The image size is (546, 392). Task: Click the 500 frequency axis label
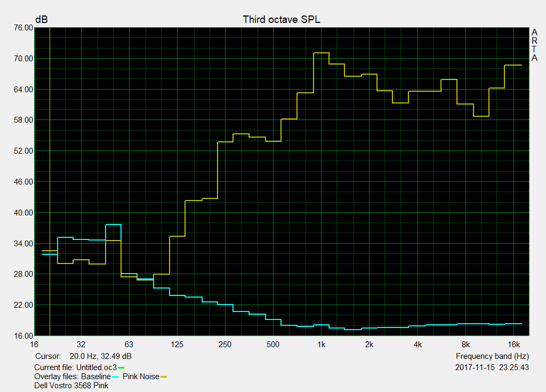pos(273,345)
